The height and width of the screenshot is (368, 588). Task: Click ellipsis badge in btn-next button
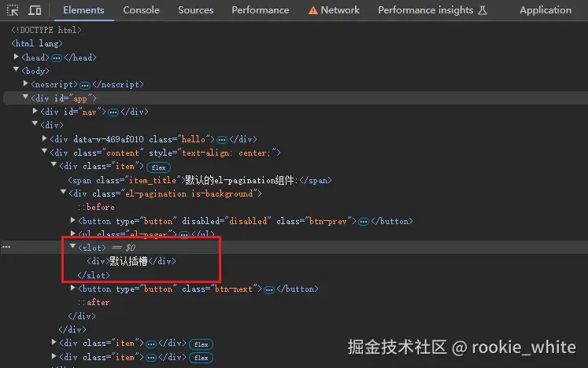coord(269,290)
